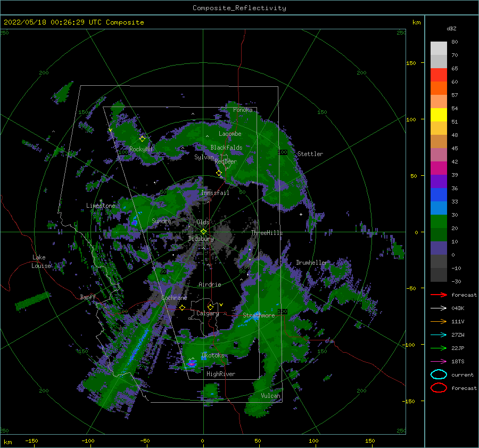
Task: Click the HighRiver label
Action: (221, 374)
